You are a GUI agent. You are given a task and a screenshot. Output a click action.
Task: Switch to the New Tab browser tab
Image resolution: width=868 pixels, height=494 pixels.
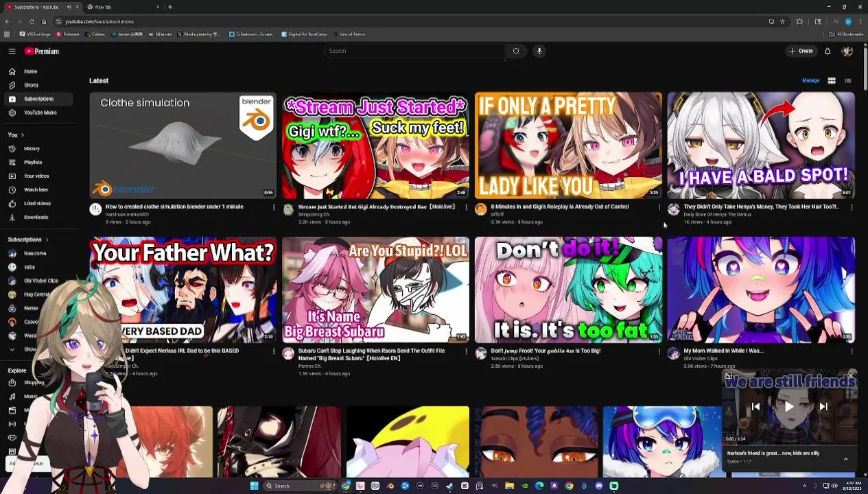[124, 7]
